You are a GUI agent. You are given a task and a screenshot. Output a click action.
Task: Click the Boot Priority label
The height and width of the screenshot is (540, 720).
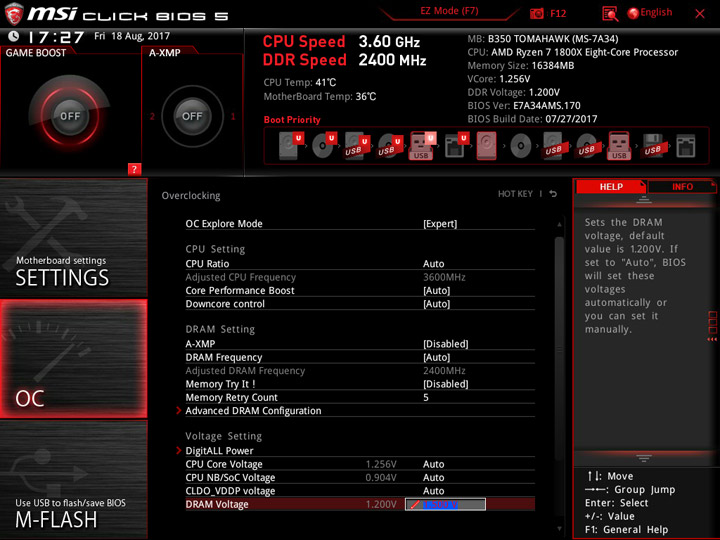[x=292, y=119]
